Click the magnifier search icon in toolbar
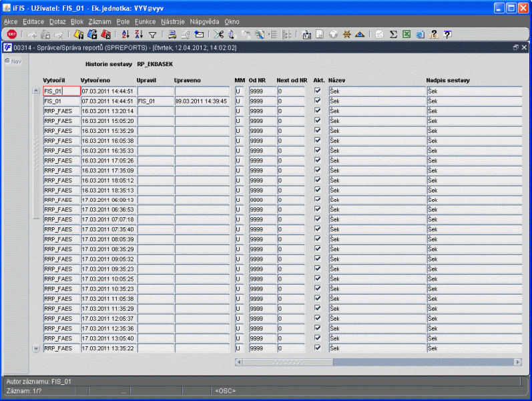The width and height of the screenshot is (532, 401). (260, 34)
